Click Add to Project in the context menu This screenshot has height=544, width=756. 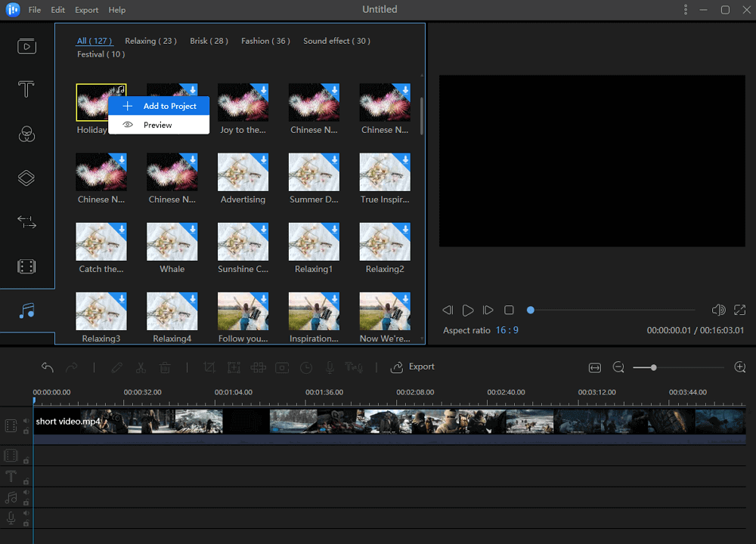click(x=159, y=106)
